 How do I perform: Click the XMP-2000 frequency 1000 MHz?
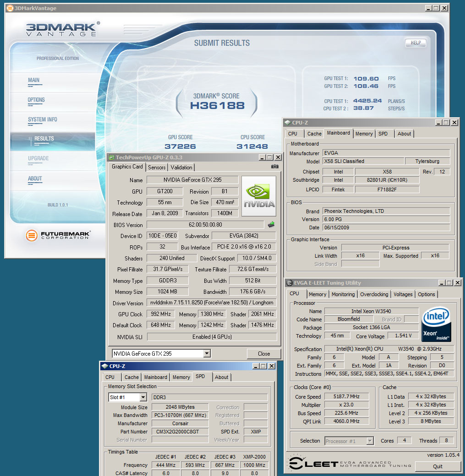(254, 465)
